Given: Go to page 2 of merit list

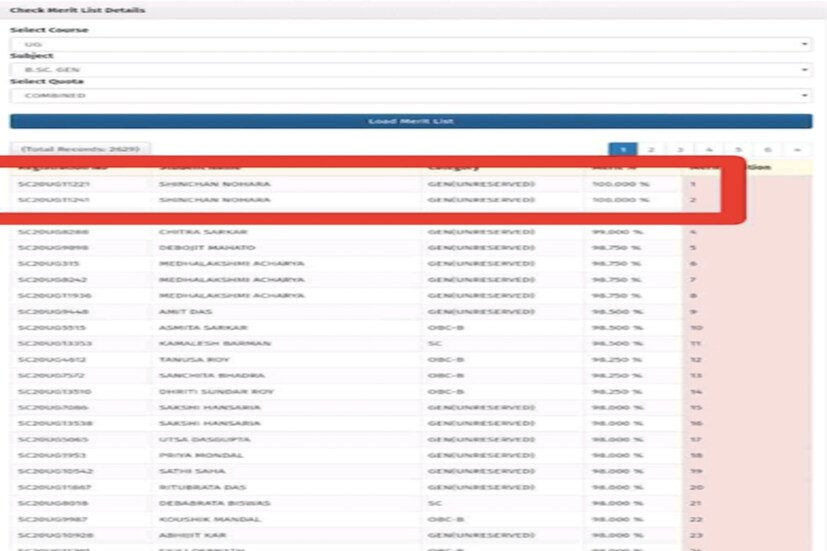Looking at the screenshot, I should (651, 149).
